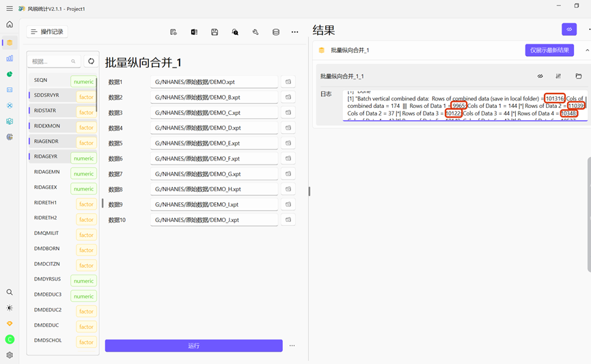
Task: Open the bar chart module in the sidebar
Action: click(x=10, y=59)
